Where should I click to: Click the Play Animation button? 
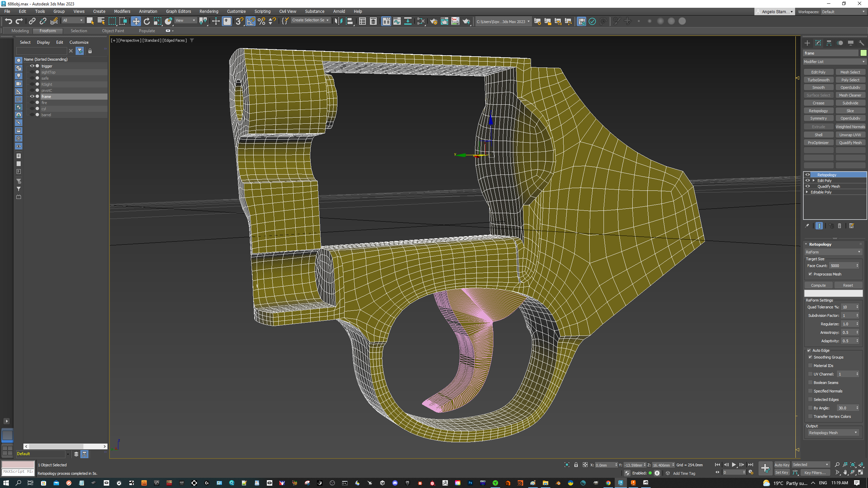coord(734,465)
